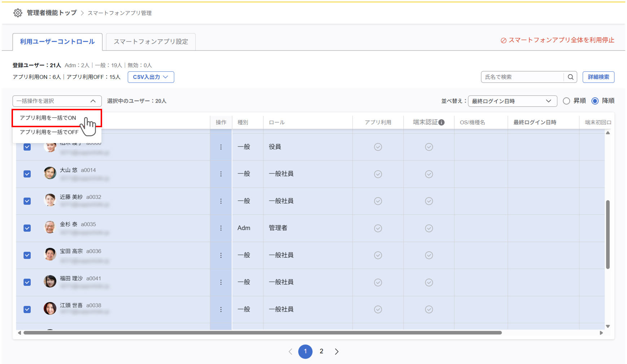The image size is (627, 364).
Task: Uncheck the checkbox for 福田 理沙
Action: click(x=27, y=282)
